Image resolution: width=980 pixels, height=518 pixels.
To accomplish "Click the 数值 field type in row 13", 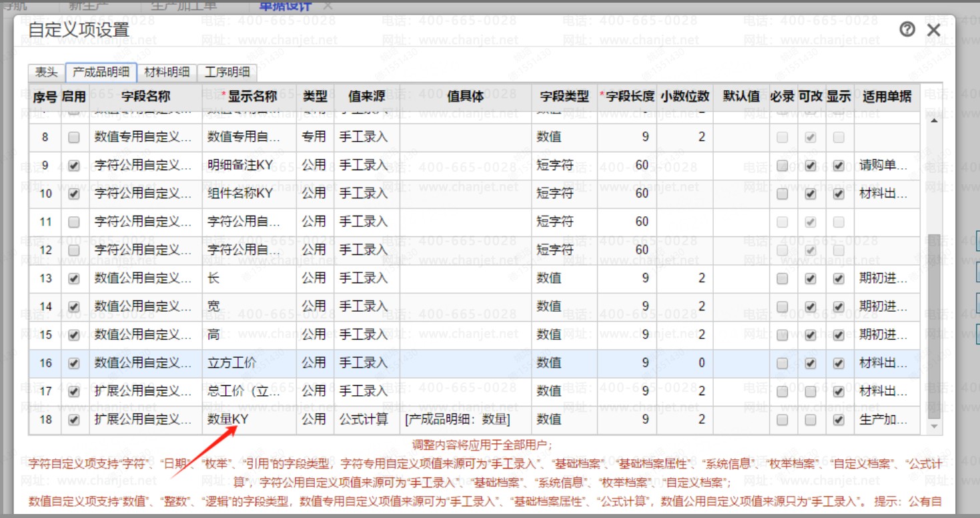I will coord(564,278).
